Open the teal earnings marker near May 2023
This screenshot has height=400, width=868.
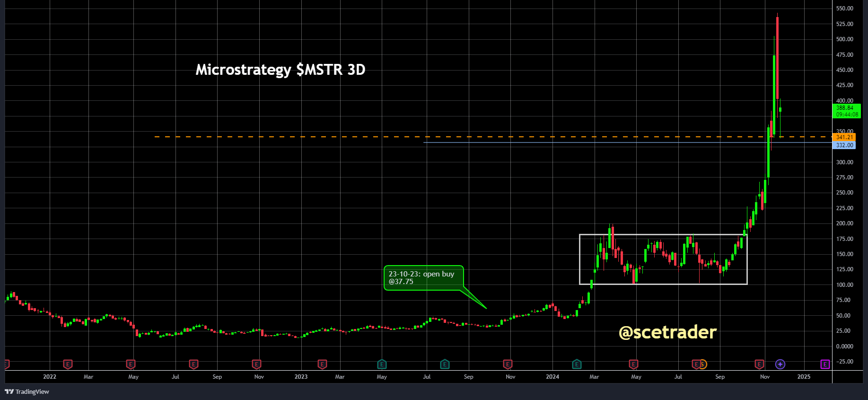click(x=382, y=364)
